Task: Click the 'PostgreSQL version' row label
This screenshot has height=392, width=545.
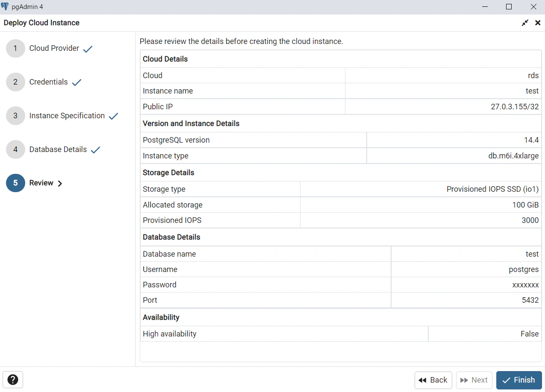Action: 176,140
